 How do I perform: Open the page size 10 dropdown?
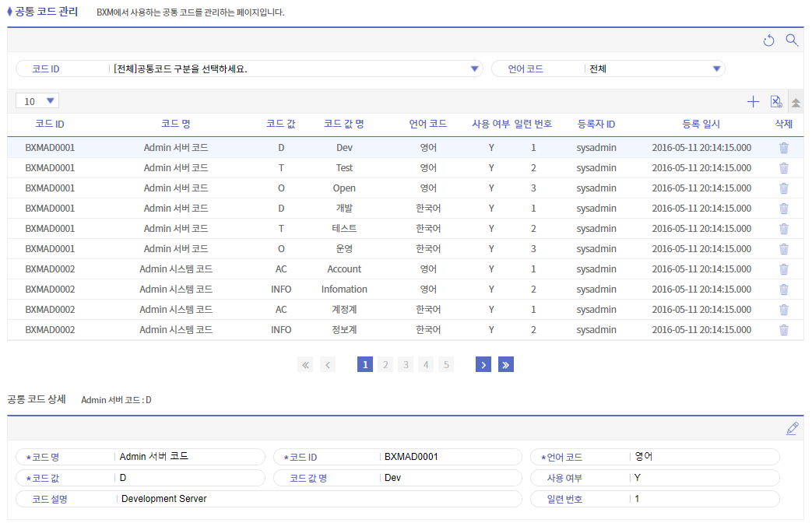pos(37,101)
